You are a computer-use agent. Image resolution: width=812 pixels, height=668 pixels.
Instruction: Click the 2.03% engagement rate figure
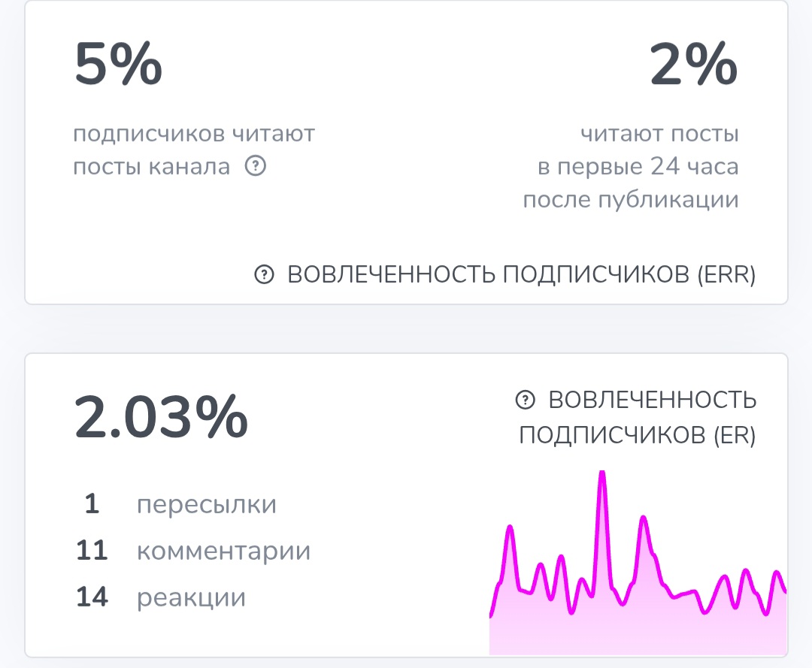(x=161, y=417)
